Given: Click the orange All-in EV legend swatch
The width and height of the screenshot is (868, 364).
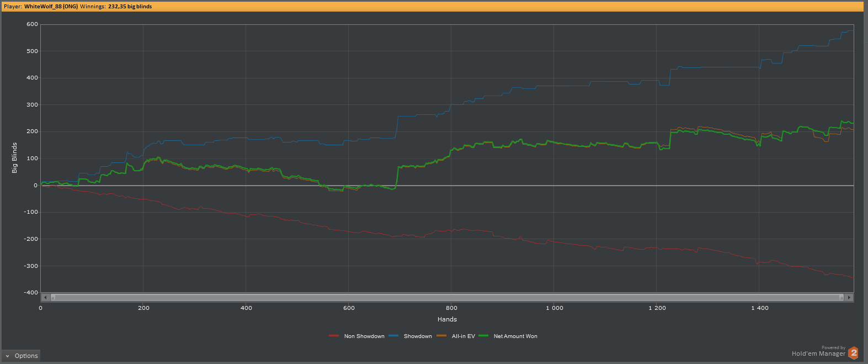Looking at the screenshot, I should coord(441,336).
